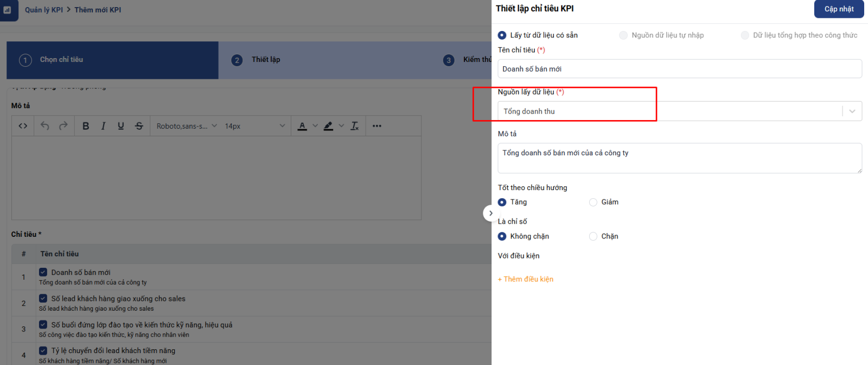Viewport: 868px width, 365px height.
Task: Uncheck the Doanh số bán mới checkbox
Action: (x=43, y=272)
